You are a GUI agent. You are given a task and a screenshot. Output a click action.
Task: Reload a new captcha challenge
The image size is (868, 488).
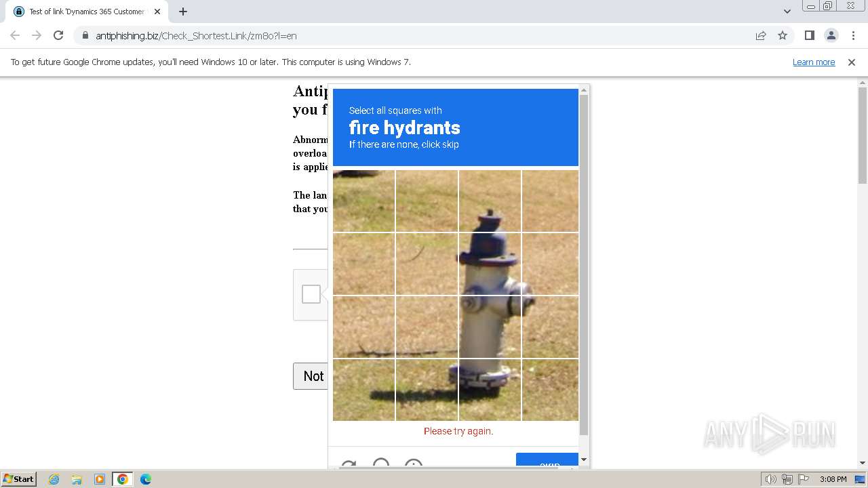pyautogui.click(x=349, y=465)
